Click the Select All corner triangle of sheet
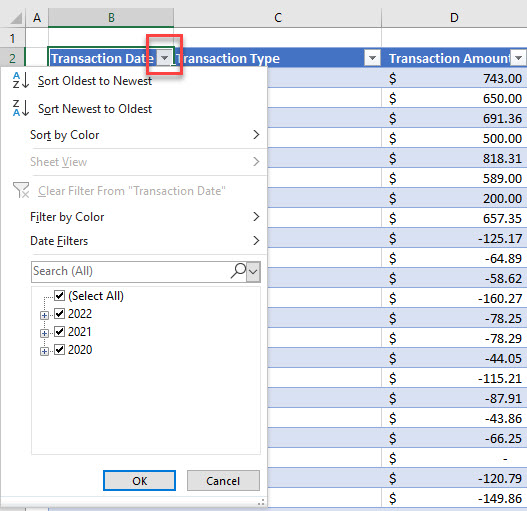This screenshot has height=511, width=527. coord(16,18)
